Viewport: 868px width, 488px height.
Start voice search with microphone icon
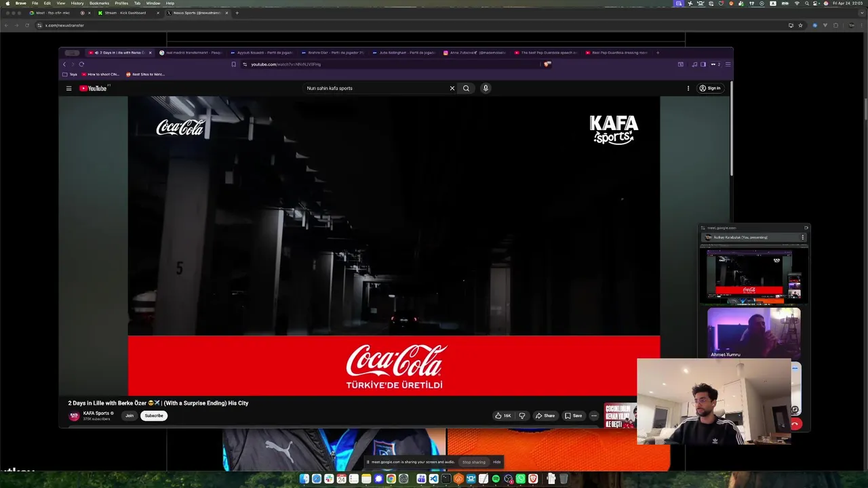486,88
